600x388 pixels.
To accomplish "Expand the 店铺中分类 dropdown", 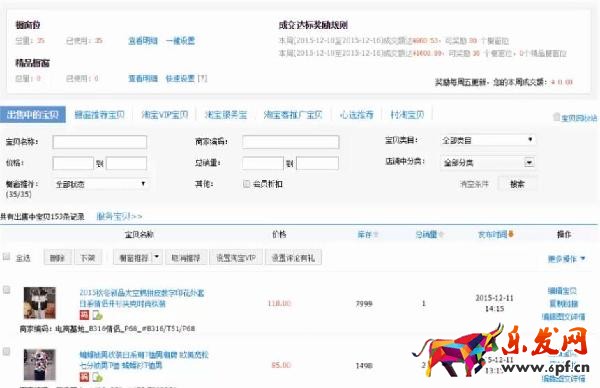I will pyautogui.click(x=488, y=163).
